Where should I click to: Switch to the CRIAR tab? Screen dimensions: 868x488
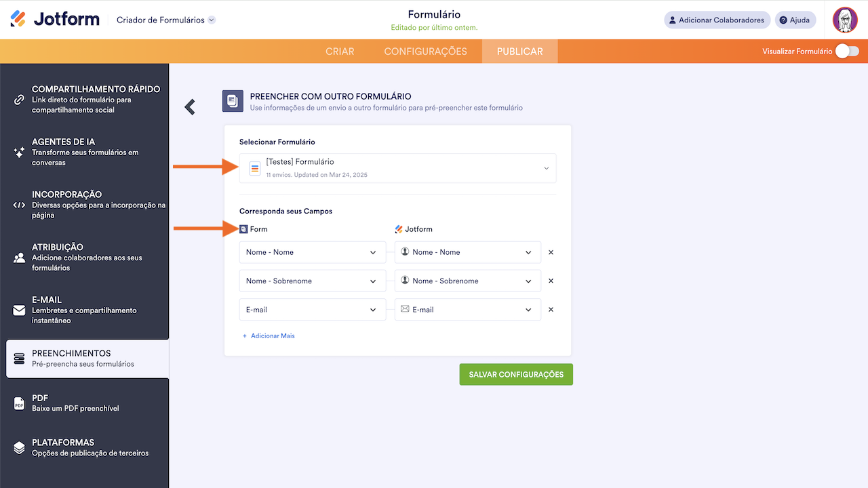click(x=340, y=52)
